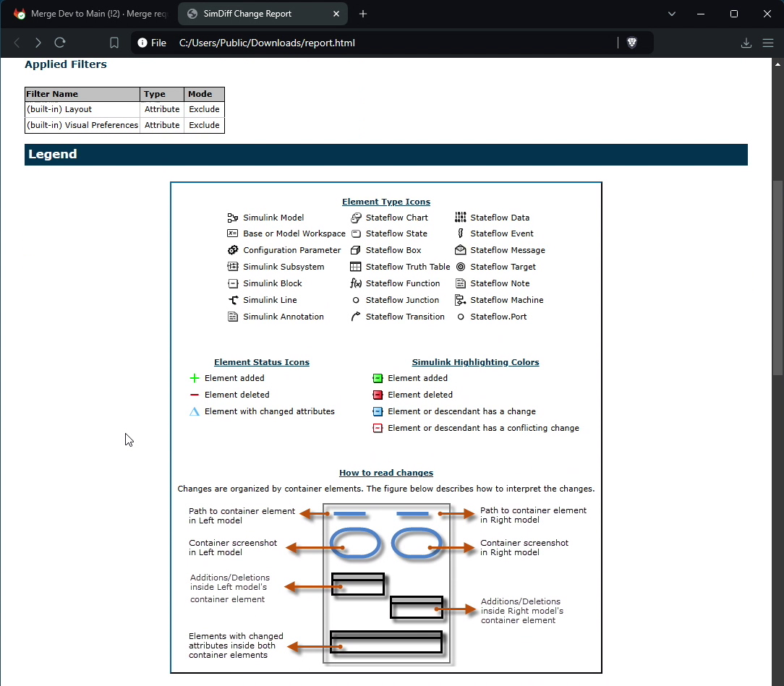784x686 pixels.
Task: Click the File site info icon
Action: [x=151, y=43]
